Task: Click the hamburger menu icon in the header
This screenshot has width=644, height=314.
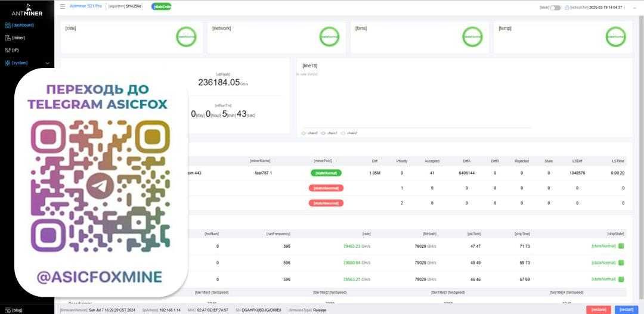Action: click(x=63, y=7)
